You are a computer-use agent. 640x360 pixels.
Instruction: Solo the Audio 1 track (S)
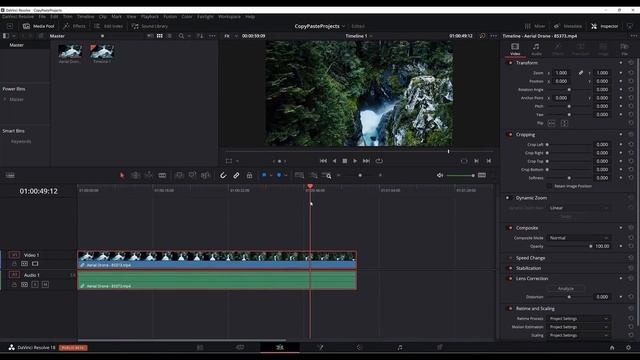tap(35, 284)
